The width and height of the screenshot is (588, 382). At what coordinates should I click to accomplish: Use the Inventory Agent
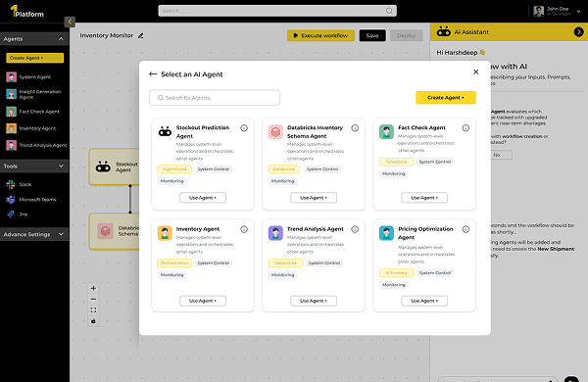coord(203,301)
